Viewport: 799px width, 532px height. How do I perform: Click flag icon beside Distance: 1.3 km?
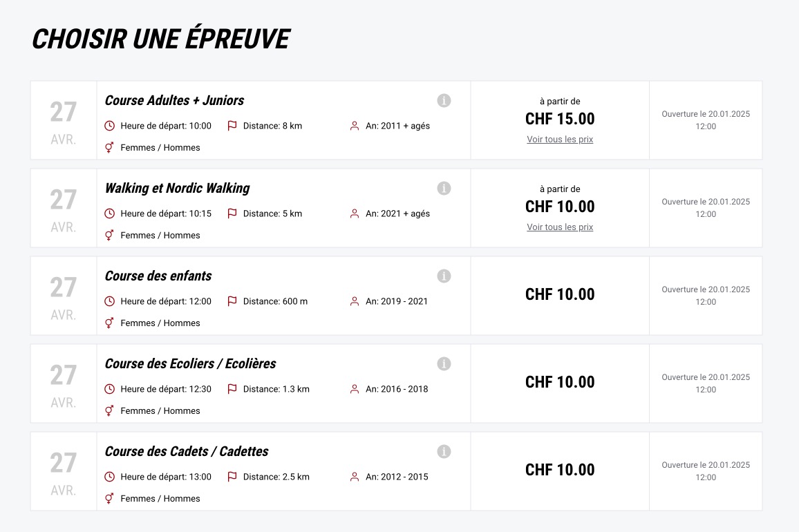point(232,389)
